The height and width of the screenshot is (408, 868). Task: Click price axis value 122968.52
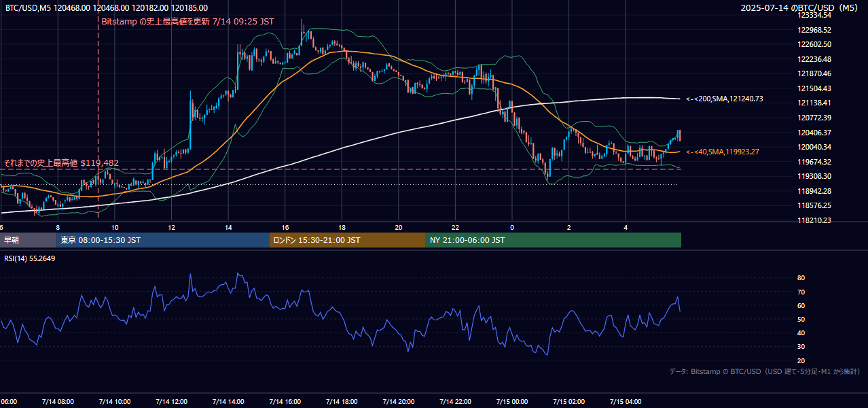815,30
